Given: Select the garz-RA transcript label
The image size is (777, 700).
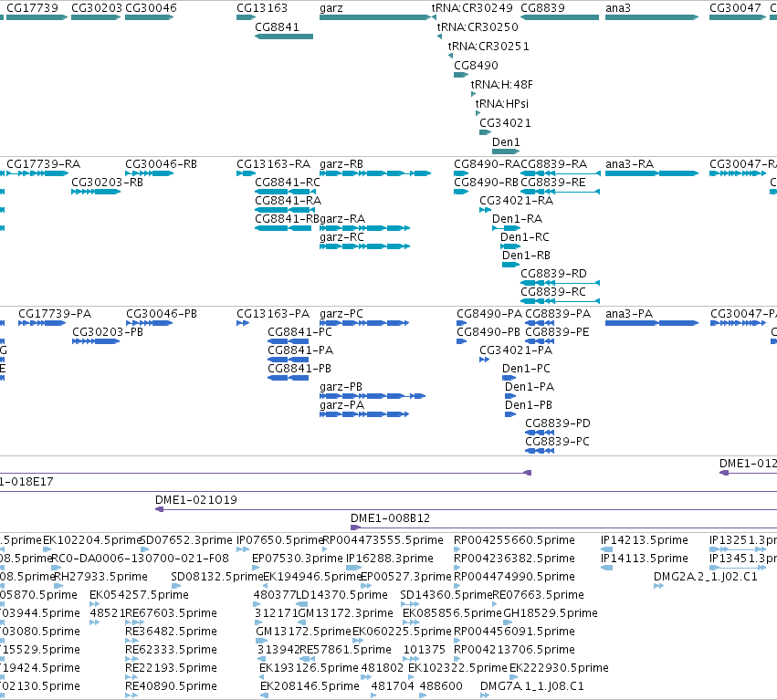Looking at the screenshot, I should (342, 219).
